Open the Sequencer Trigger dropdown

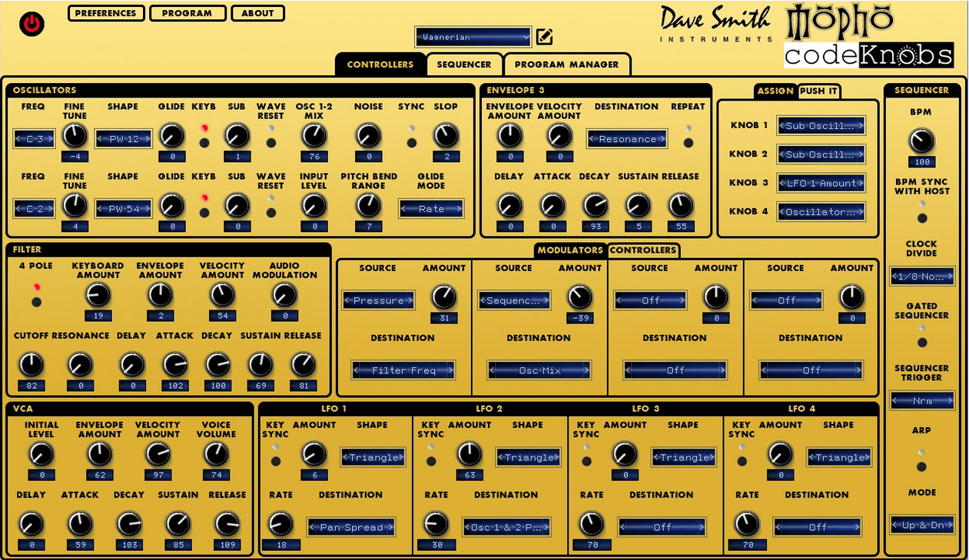[922, 400]
